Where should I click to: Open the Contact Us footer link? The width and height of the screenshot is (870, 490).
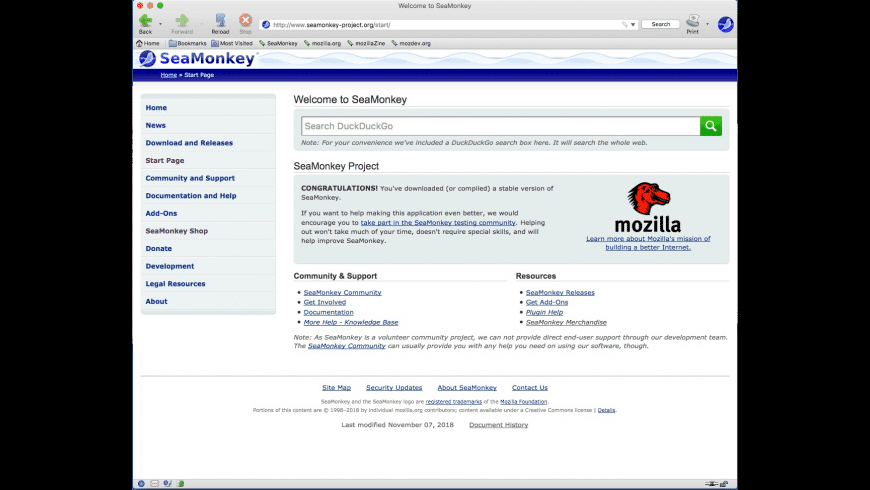coord(529,388)
